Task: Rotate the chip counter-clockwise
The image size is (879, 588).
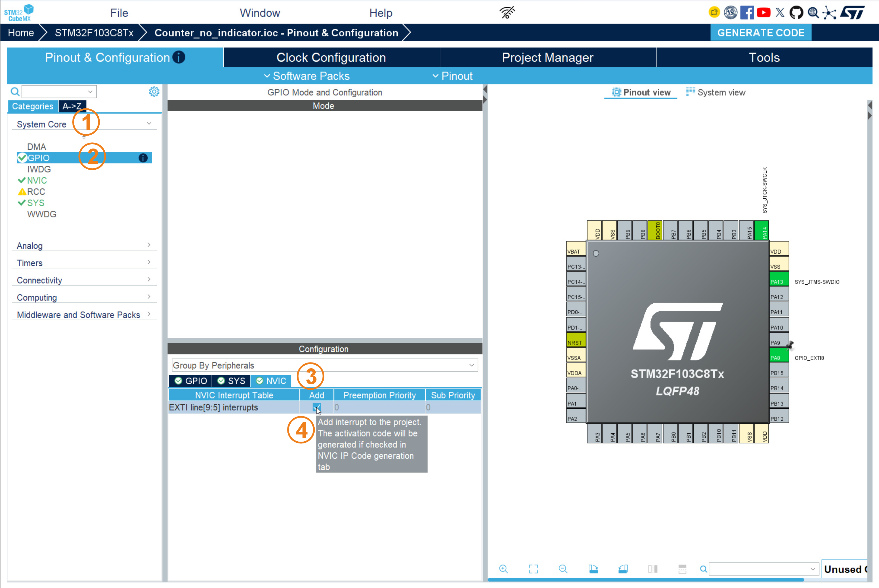Action: coord(623,569)
